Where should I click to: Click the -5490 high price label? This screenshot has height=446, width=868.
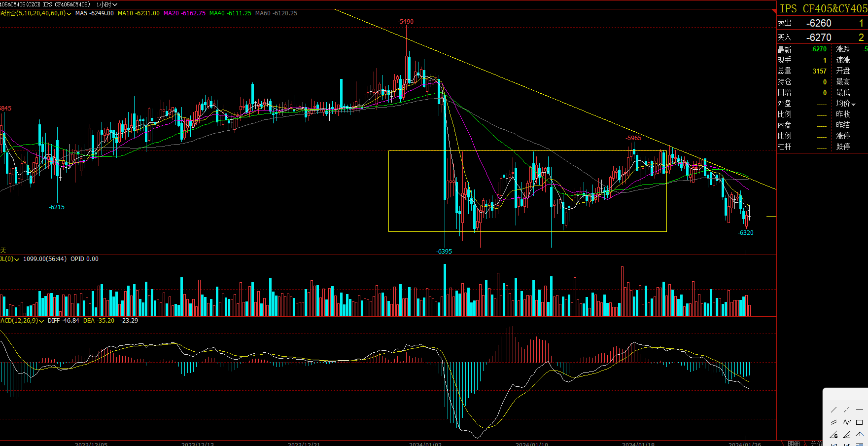tap(406, 22)
